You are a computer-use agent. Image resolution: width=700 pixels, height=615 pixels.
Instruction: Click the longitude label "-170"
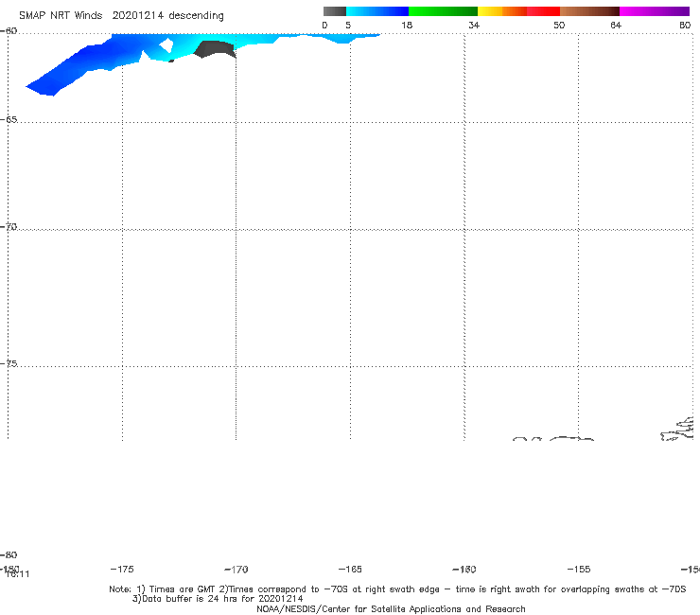tap(236, 569)
